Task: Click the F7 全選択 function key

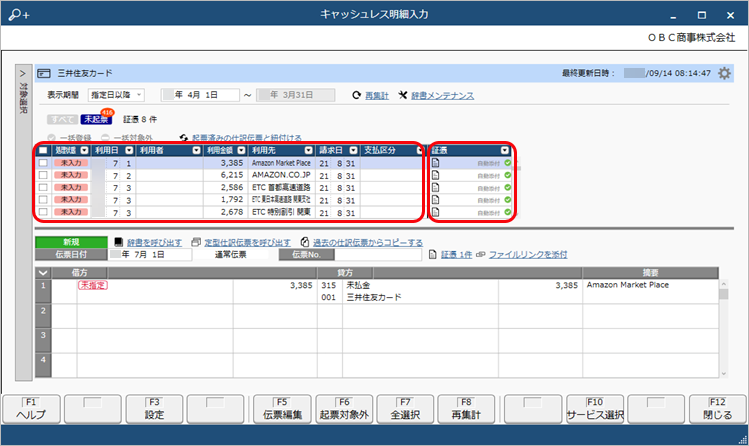Action: [x=405, y=409]
